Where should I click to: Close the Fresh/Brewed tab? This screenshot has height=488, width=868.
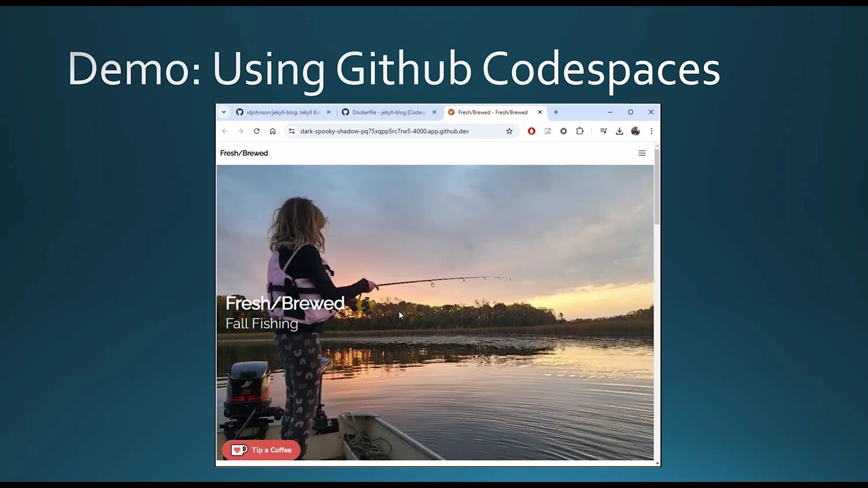click(x=540, y=112)
